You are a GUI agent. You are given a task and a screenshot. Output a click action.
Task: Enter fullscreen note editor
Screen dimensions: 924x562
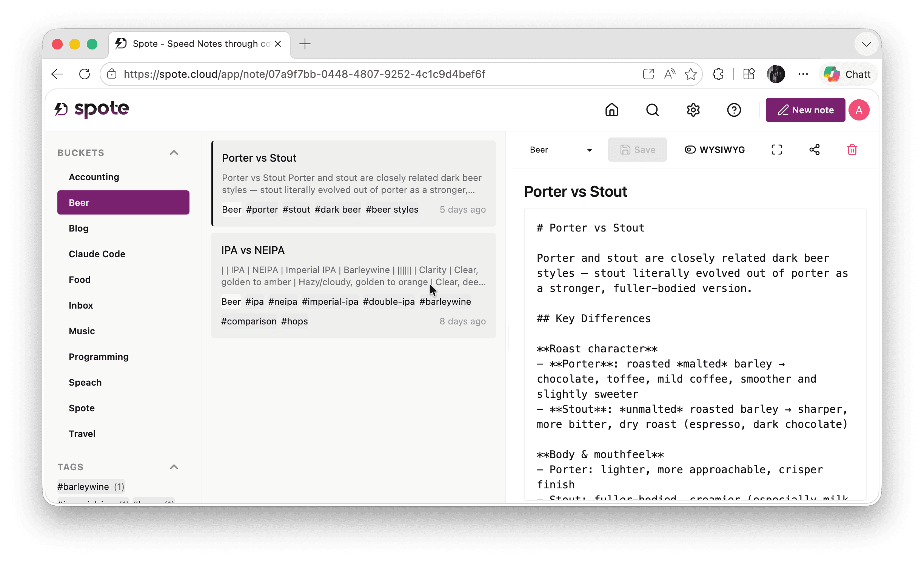pos(776,150)
